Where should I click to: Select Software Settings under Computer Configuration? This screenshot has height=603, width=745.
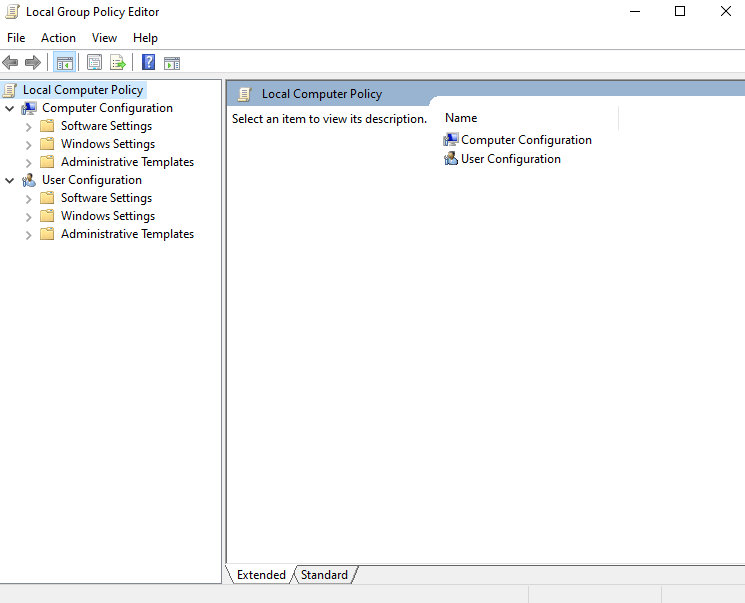tap(106, 126)
